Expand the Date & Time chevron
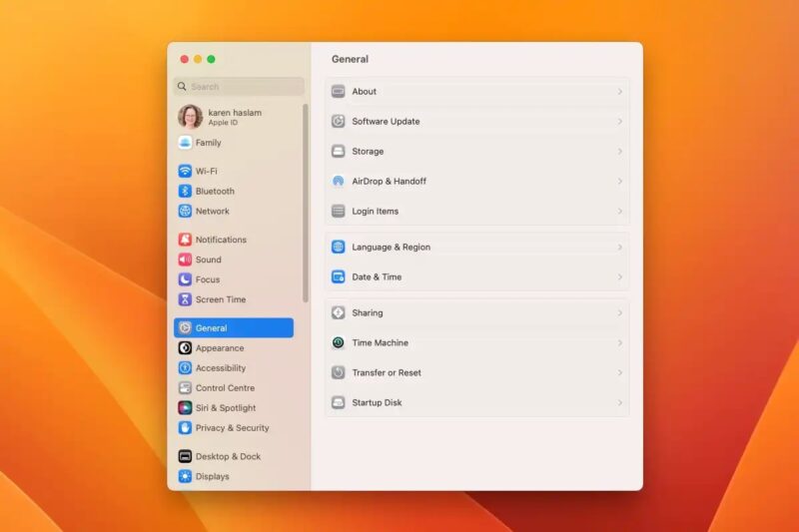Image resolution: width=799 pixels, height=532 pixels. [x=619, y=277]
